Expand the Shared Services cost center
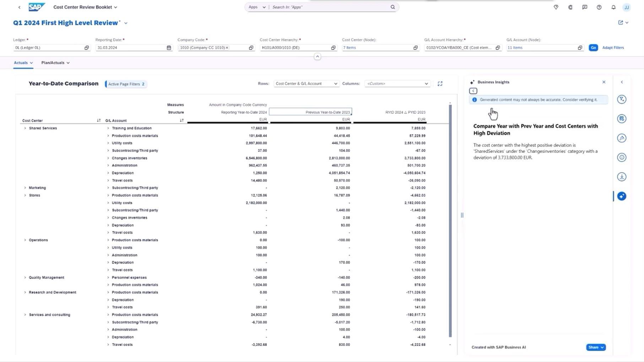Image resolution: width=644 pixels, height=362 pixels. click(x=25, y=128)
